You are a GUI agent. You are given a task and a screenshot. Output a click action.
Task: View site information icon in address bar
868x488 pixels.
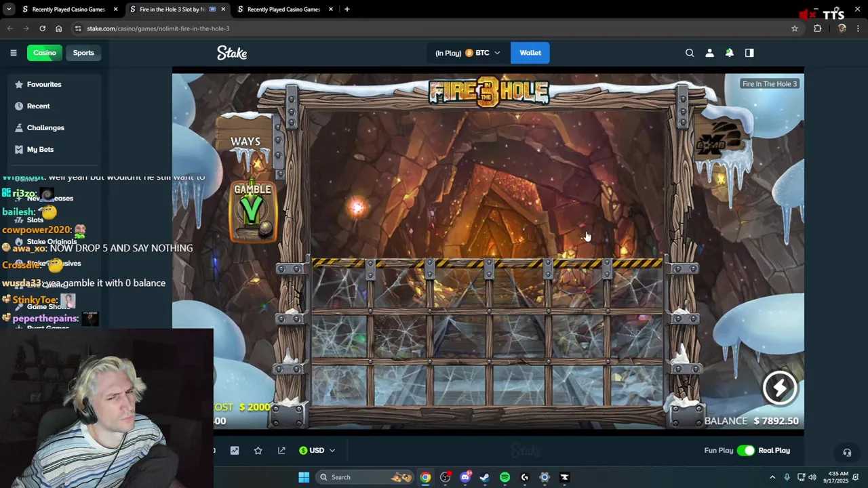78,28
